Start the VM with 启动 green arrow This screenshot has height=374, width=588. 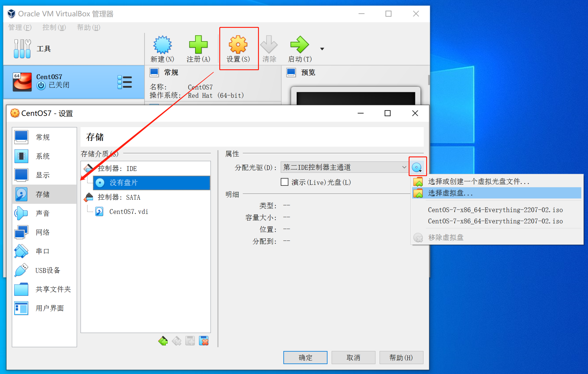point(299,44)
